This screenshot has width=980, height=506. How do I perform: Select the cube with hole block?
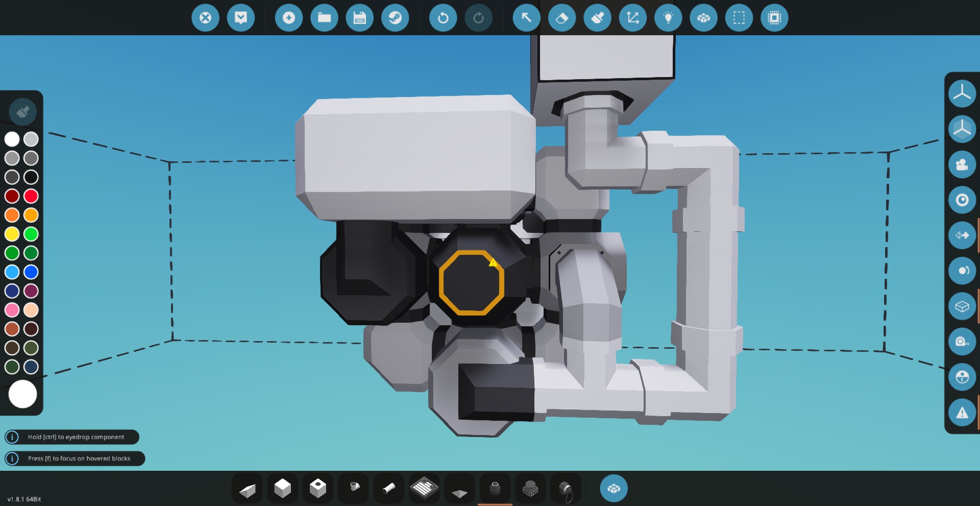[x=318, y=489]
